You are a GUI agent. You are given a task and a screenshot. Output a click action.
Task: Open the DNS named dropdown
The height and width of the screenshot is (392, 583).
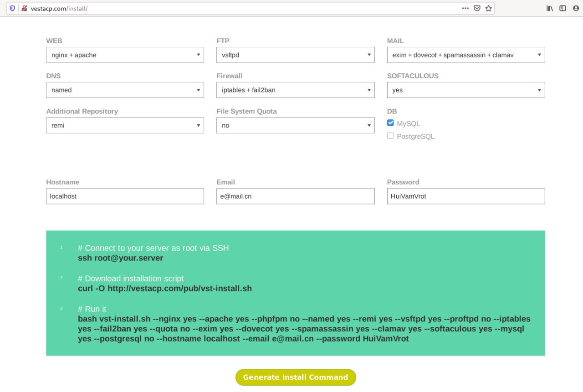point(125,90)
